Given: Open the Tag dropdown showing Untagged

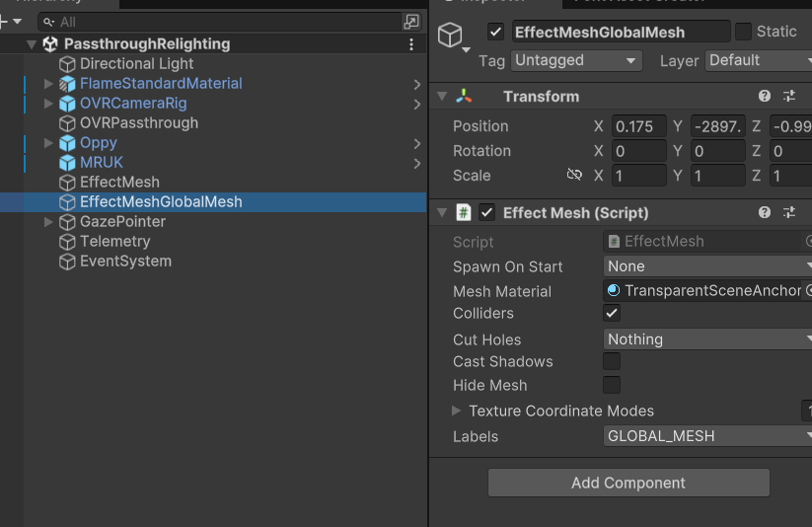Looking at the screenshot, I should [x=576, y=60].
